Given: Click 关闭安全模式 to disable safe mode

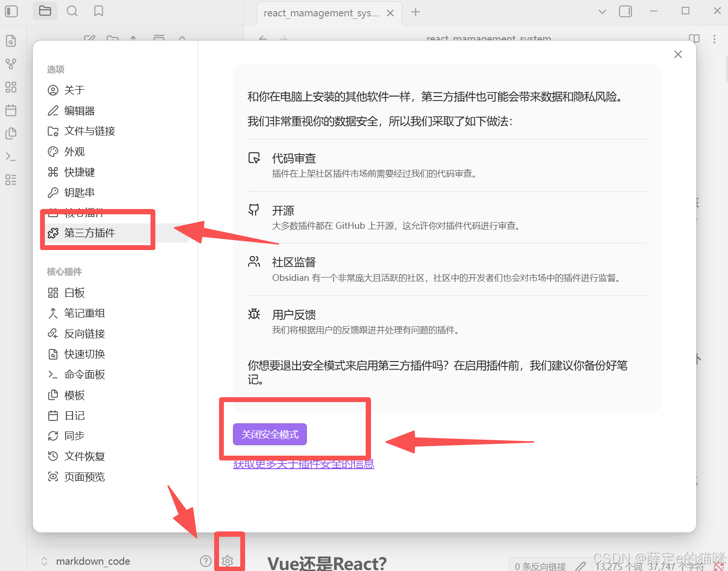Looking at the screenshot, I should [269, 434].
